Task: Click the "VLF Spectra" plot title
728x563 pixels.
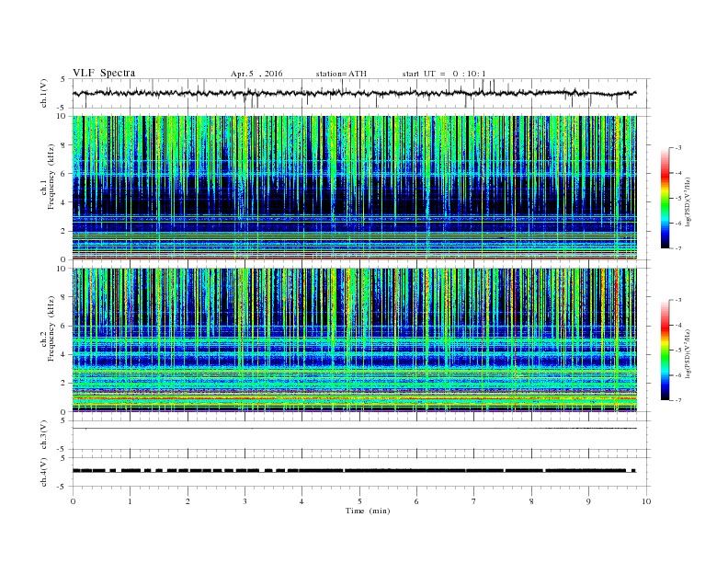Action: point(104,73)
